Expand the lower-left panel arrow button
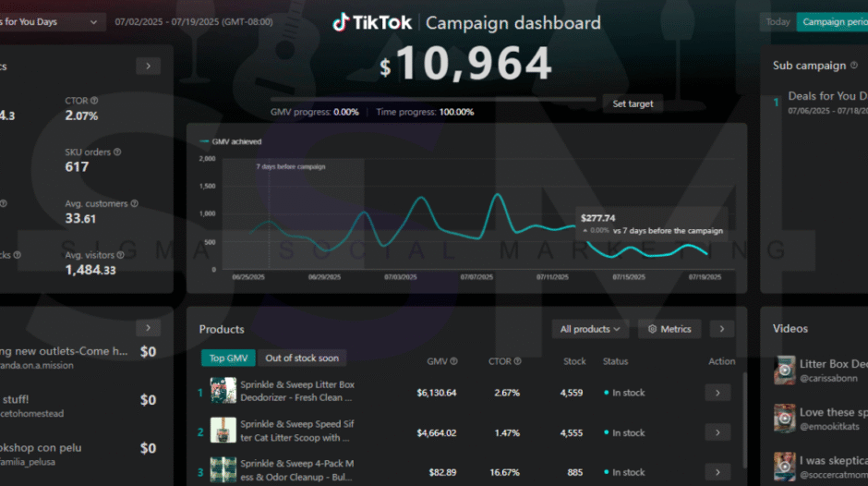This screenshot has width=868, height=486. [149, 327]
